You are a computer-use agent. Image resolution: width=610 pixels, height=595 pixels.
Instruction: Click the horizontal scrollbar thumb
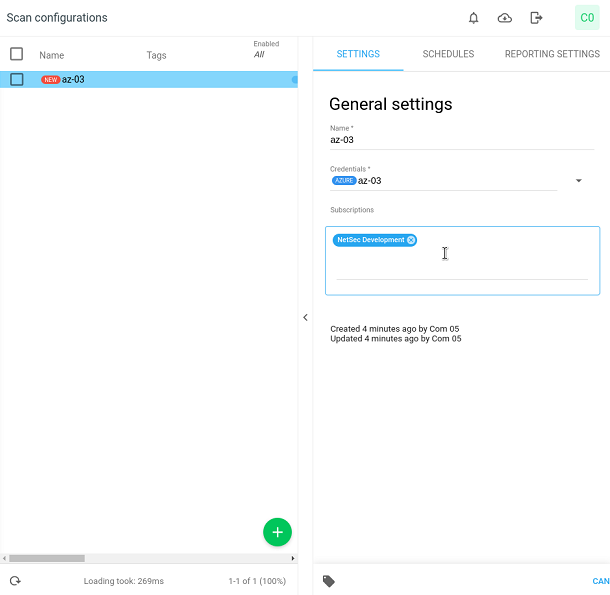click(47, 558)
